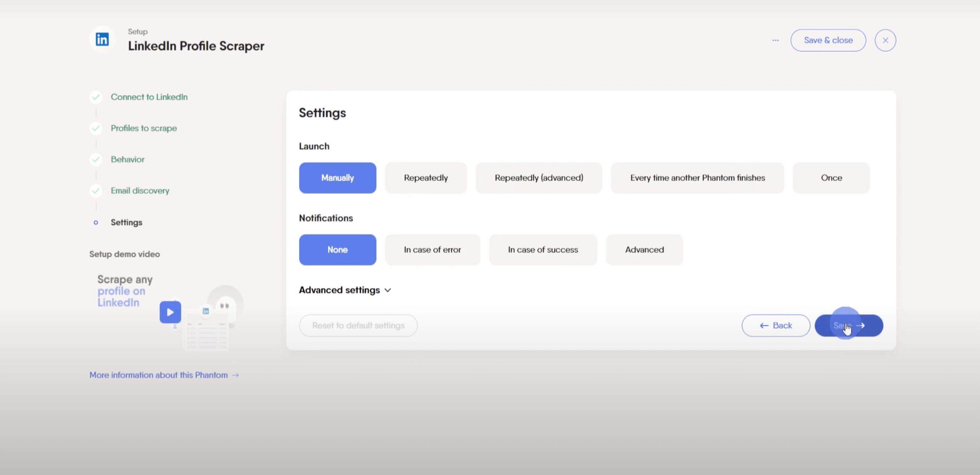Set notifications to None
The image size is (980, 475).
(x=337, y=250)
